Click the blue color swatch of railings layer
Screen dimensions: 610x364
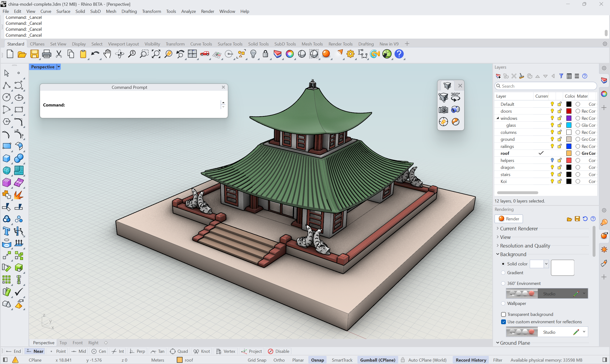[x=569, y=146]
